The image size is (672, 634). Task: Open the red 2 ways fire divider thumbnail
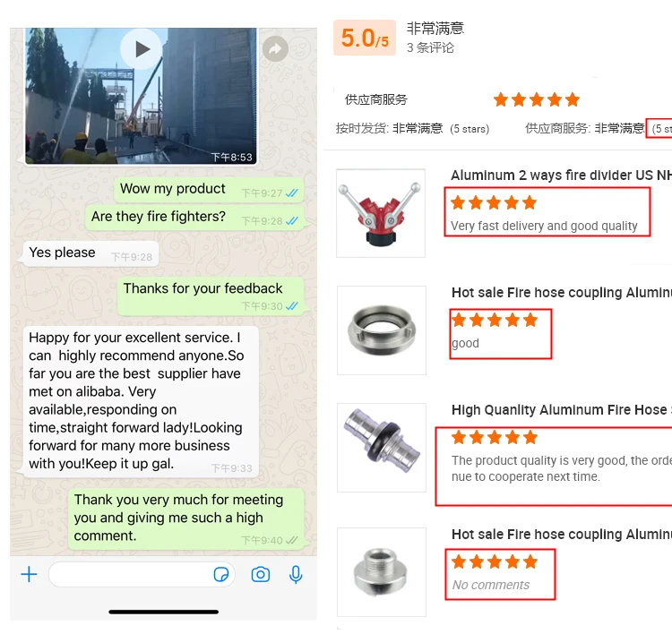tap(381, 213)
